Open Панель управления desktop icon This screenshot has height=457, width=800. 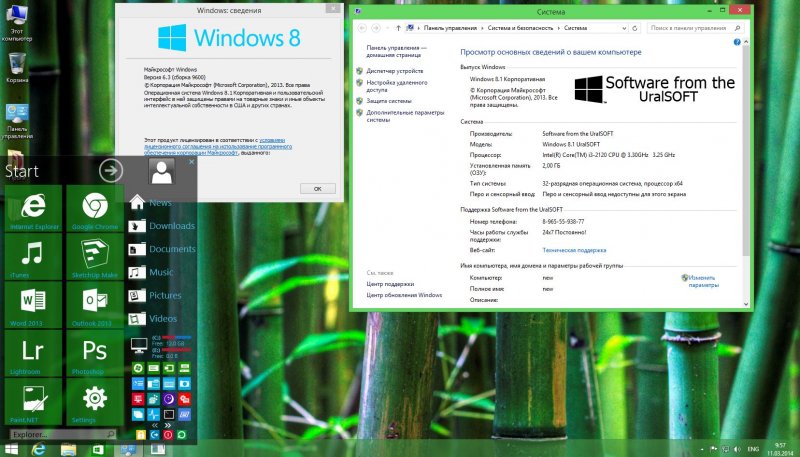tap(17, 121)
